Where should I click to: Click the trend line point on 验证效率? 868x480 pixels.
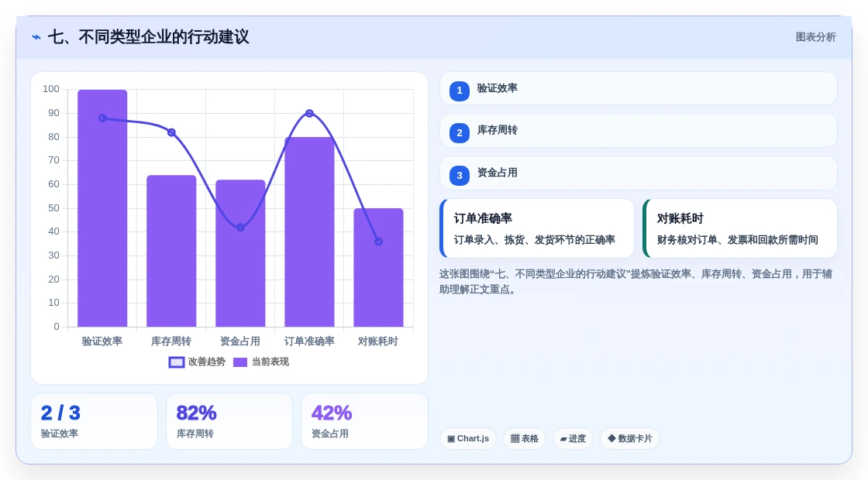pos(102,118)
